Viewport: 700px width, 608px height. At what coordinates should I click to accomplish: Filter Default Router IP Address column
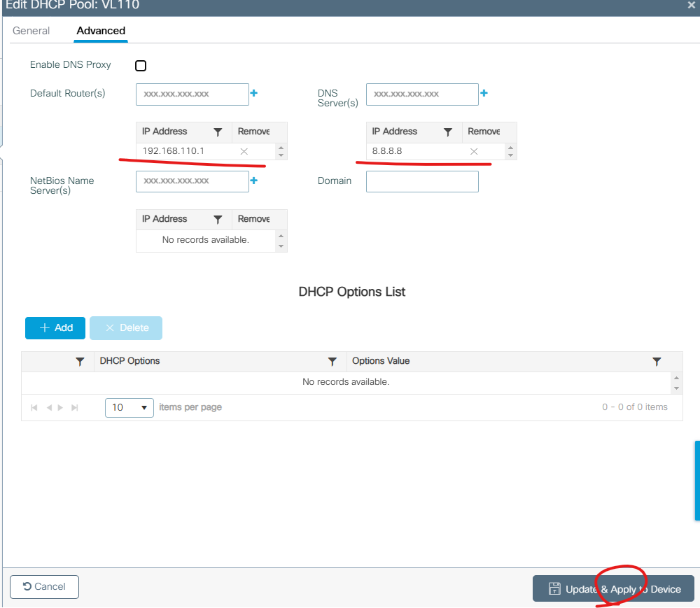pyautogui.click(x=218, y=132)
